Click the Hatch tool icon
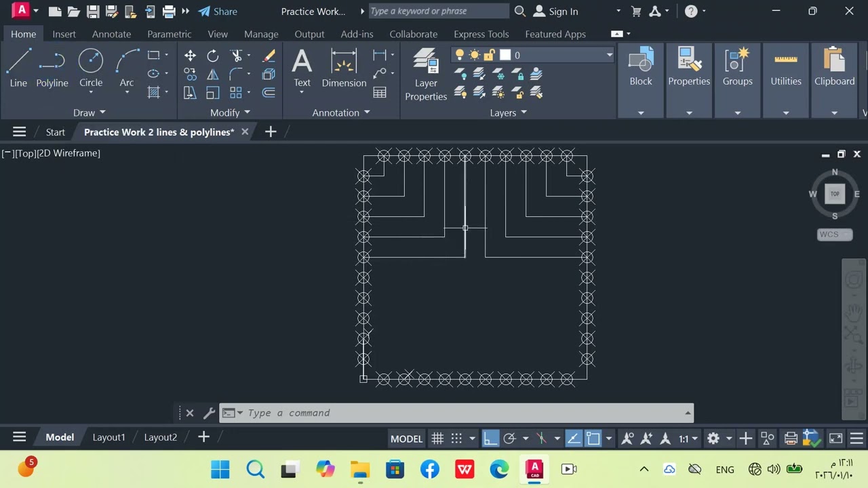This screenshot has height=488, width=868. [154, 92]
